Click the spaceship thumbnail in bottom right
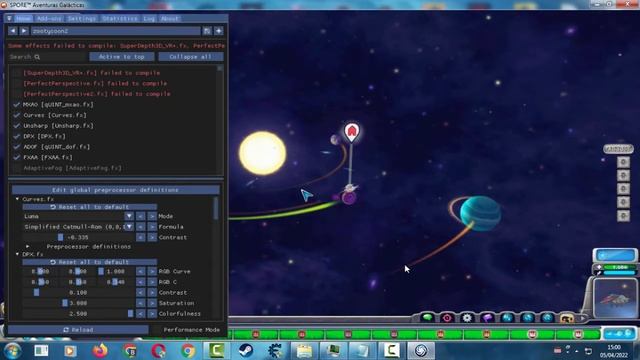The width and height of the screenshot is (640, 360). coord(615,298)
